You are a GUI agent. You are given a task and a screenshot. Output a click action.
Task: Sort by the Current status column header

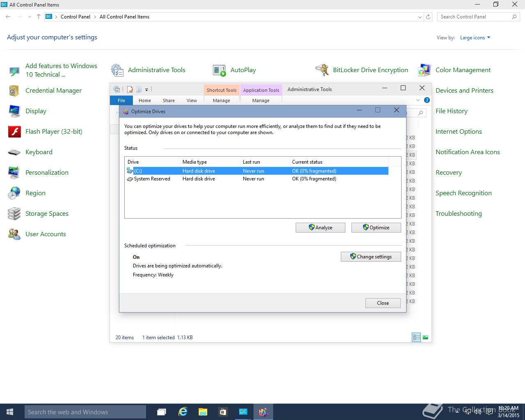click(338, 162)
